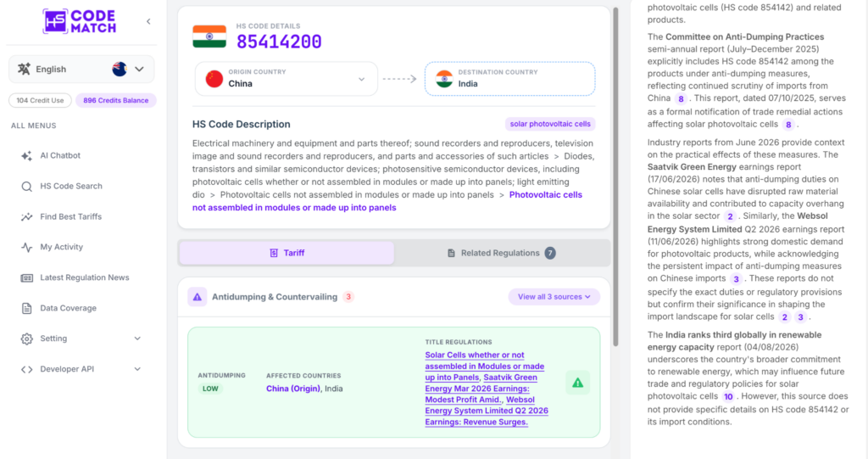Click citation 3 after Chinese imports
This screenshot has height=459, width=868.
[736, 279]
